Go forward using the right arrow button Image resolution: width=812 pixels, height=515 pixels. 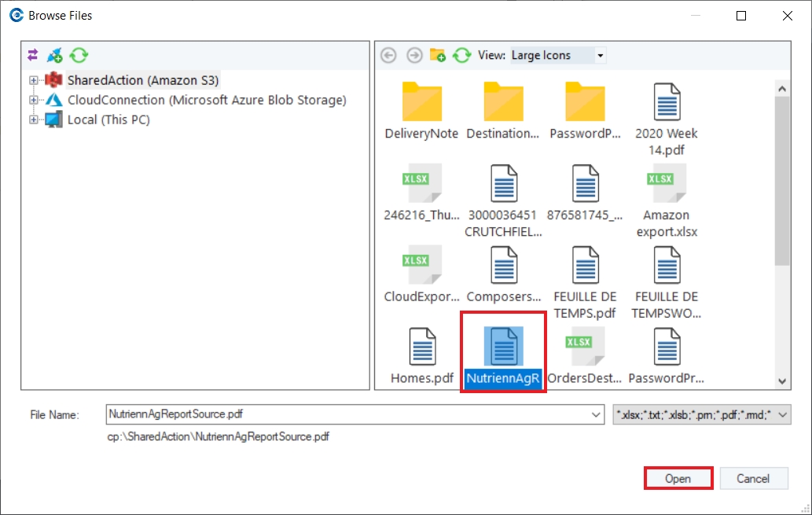414,55
